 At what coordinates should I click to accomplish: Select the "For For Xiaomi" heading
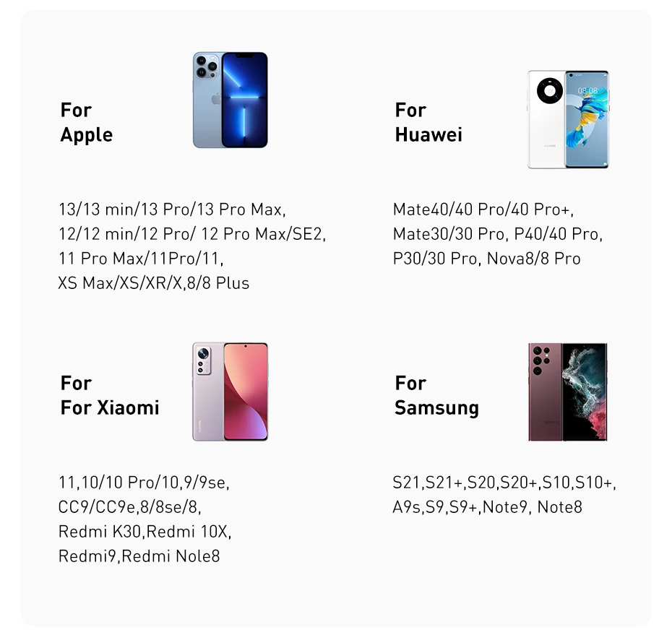click(110, 395)
